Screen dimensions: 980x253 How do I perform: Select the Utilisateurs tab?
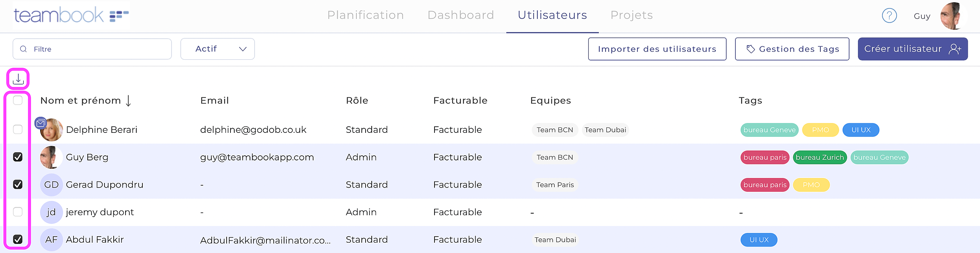pos(552,15)
